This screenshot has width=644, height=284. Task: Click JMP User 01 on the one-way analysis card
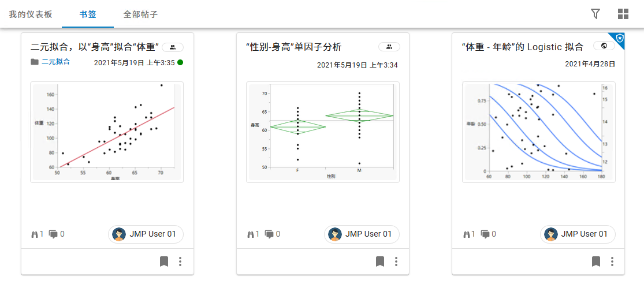(x=362, y=234)
